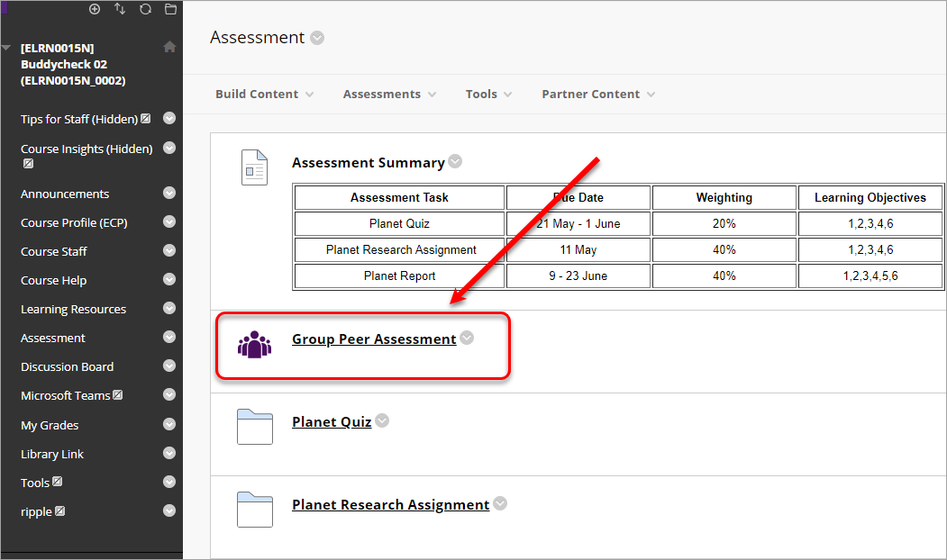
Task: Open My Grades in sidebar
Action: click(x=50, y=426)
